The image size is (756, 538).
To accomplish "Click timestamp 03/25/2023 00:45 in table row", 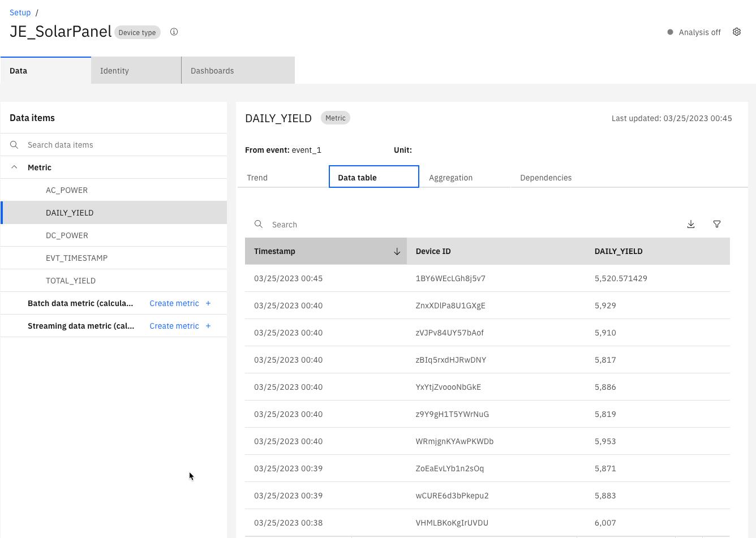I will [x=288, y=278].
